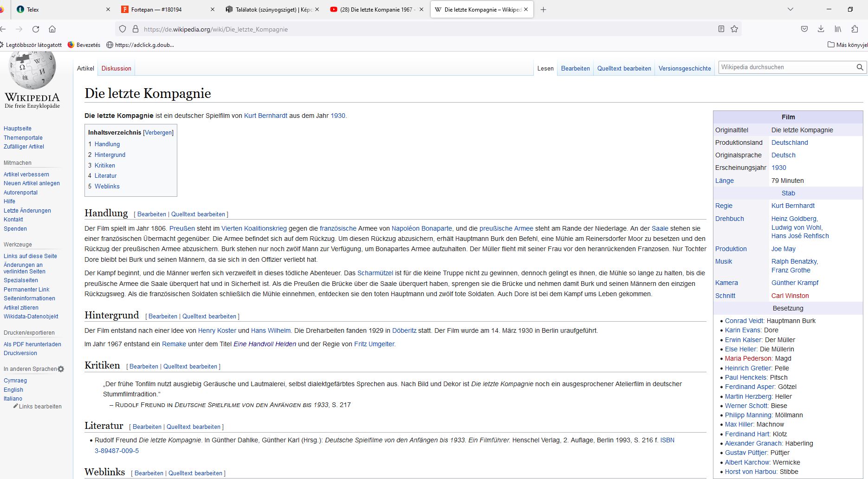Open the Más könyvjelzők bookmarks folder
This screenshot has height=479, width=868.
click(847, 45)
